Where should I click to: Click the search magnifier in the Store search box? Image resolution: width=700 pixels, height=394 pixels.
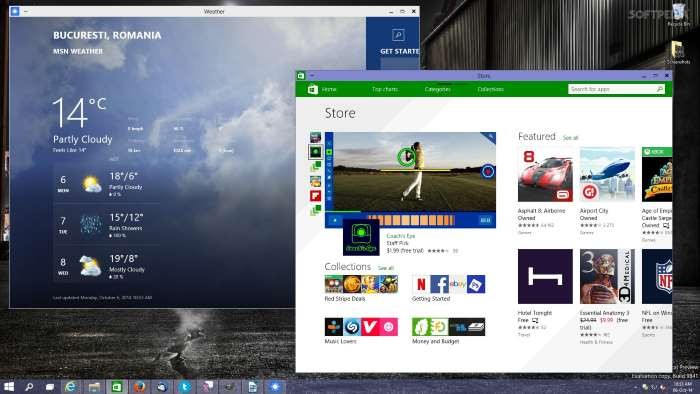(x=660, y=89)
